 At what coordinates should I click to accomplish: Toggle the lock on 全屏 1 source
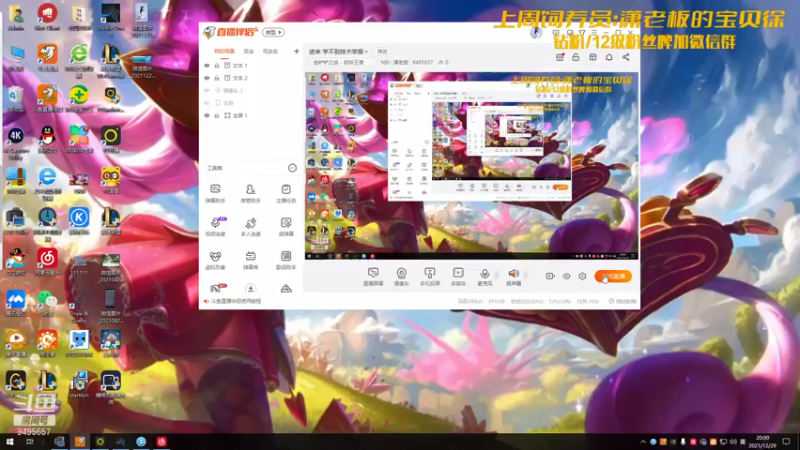tap(217, 115)
